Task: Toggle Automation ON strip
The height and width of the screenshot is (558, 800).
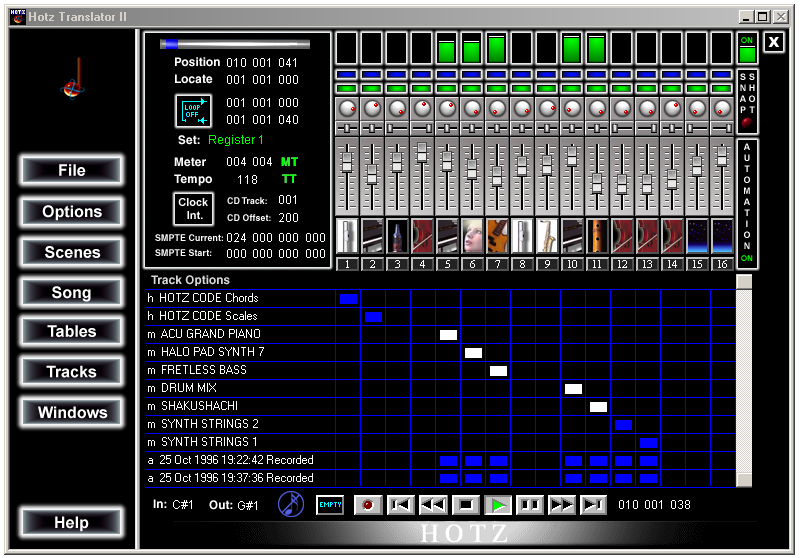Action: click(747, 203)
